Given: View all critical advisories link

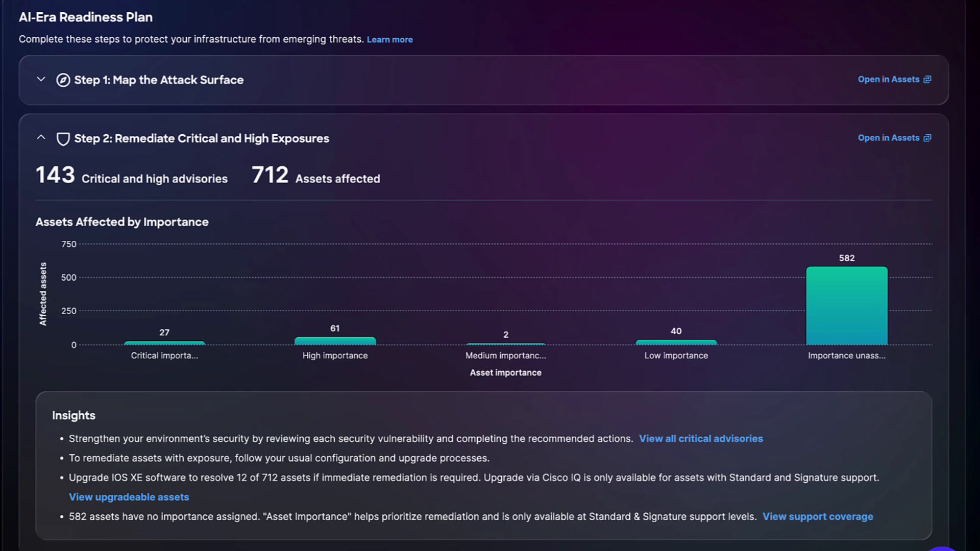Looking at the screenshot, I should [701, 439].
